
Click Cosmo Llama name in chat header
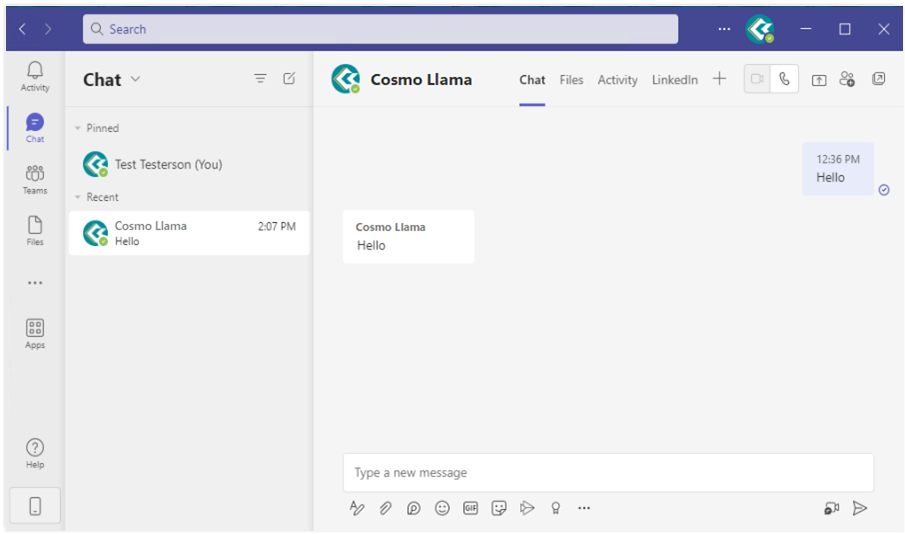[x=421, y=80]
